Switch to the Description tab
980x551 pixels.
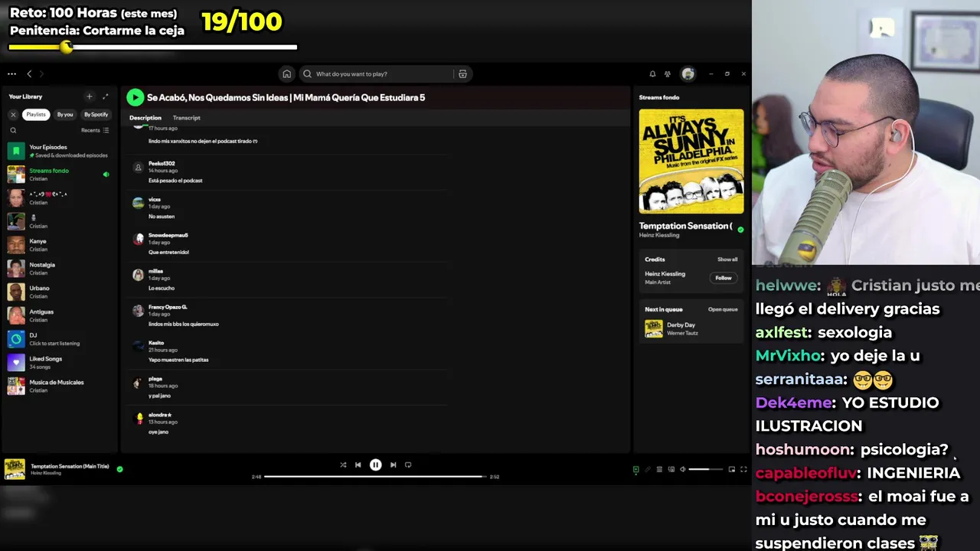tap(145, 118)
